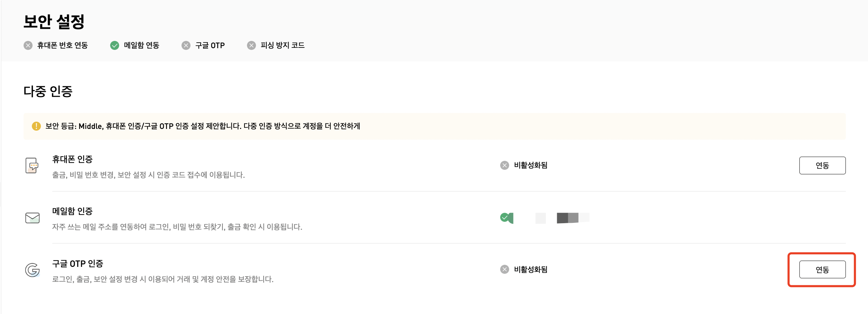Click 연동 button for 휴대폰 인증
Screen dimensions: 868x314
822,165
